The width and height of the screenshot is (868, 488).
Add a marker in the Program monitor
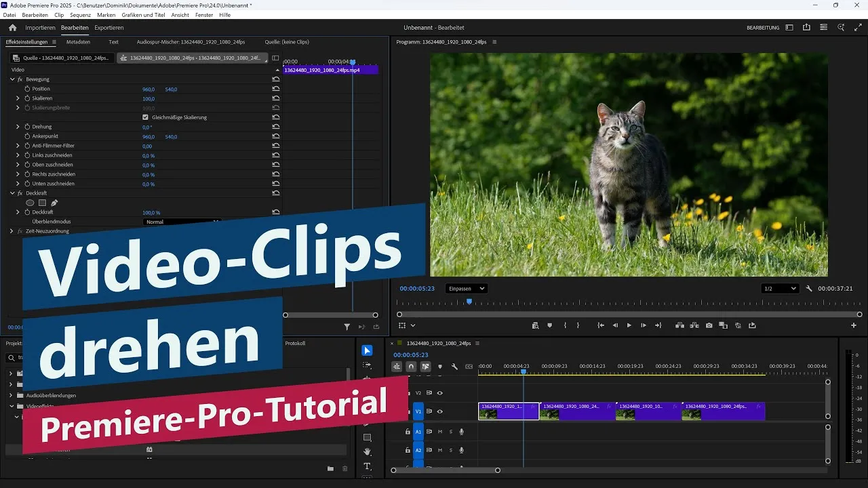pyautogui.click(x=549, y=325)
